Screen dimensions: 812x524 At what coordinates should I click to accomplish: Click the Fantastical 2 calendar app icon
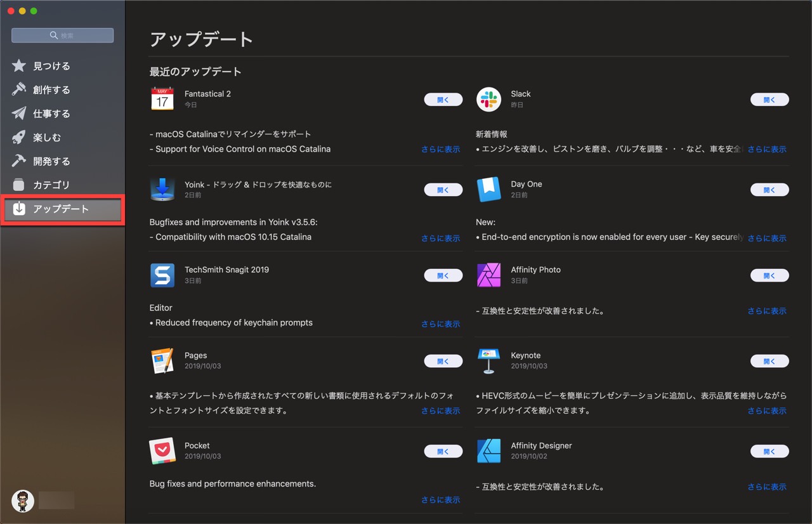pos(162,99)
